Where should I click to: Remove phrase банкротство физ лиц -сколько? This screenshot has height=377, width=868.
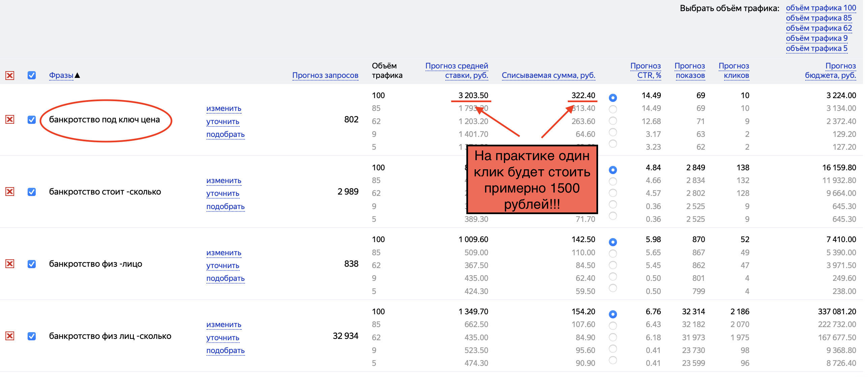(10, 336)
